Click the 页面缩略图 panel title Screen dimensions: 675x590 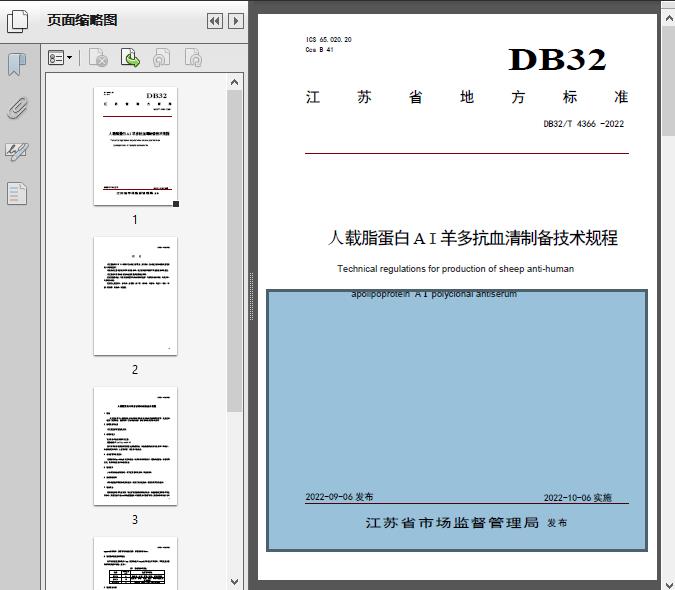82,20
